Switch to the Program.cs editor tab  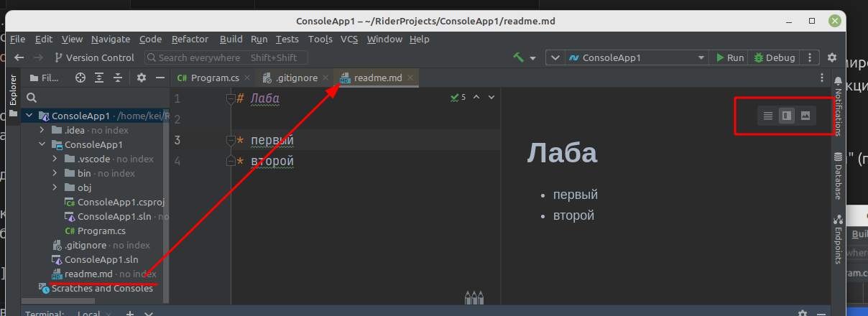(x=209, y=78)
